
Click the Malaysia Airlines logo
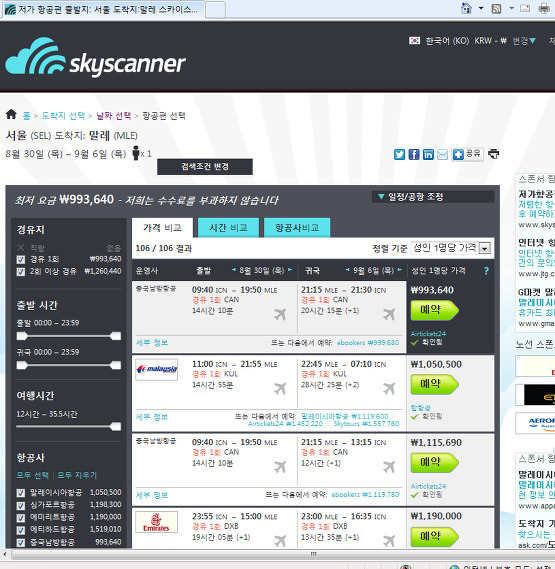(x=156, y=369)
